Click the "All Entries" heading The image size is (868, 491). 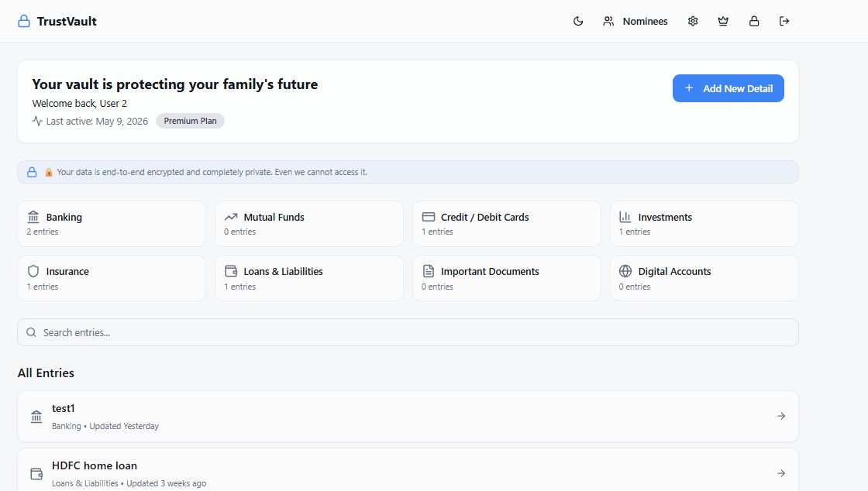46,373
